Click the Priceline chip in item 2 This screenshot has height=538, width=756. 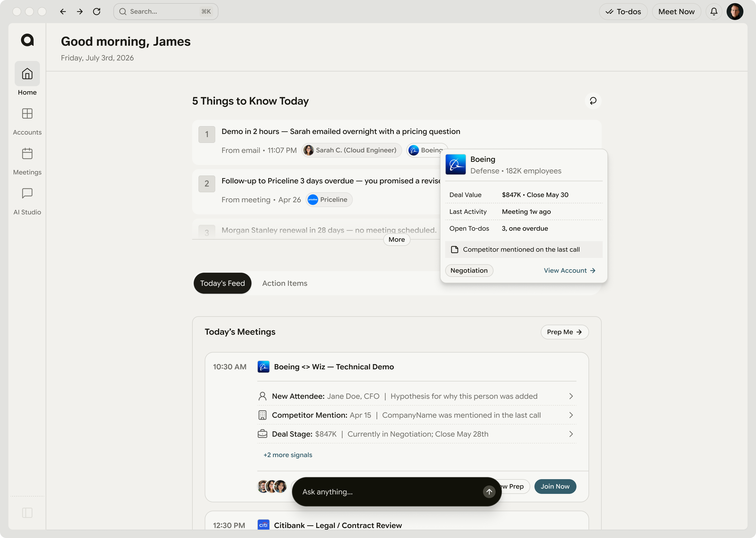click(x=329, y=199)
